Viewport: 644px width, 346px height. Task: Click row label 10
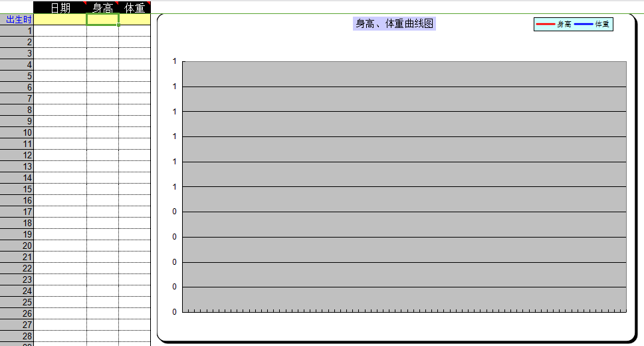tap(17, 132)
